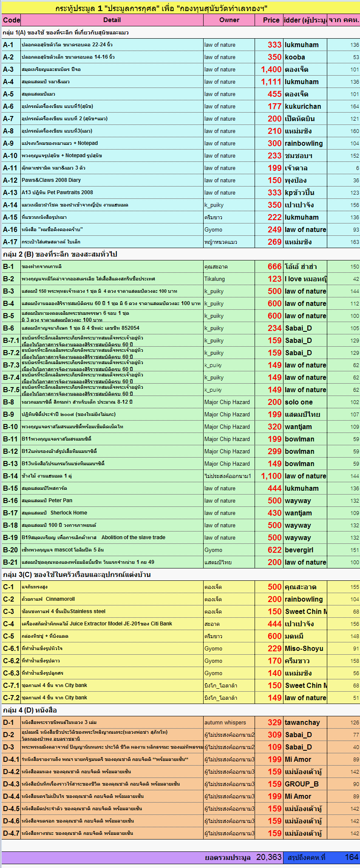Click price "1,111" in row A-4
360x868 pixels.
pos(271,82)
